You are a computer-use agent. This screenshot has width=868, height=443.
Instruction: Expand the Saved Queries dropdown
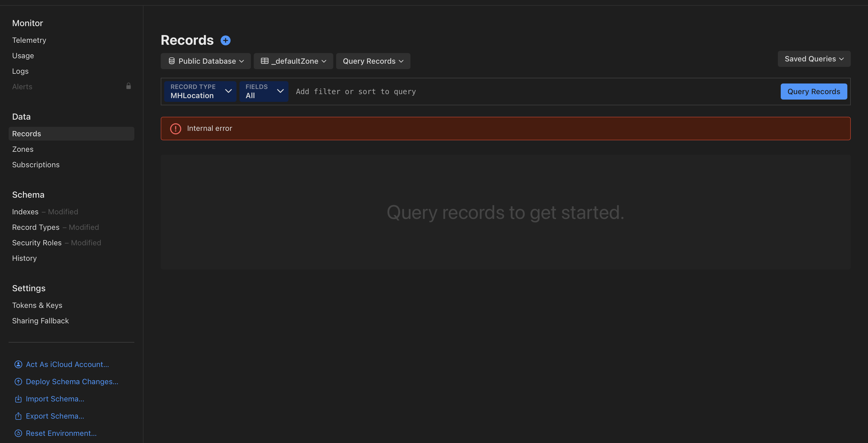point(814,59)
